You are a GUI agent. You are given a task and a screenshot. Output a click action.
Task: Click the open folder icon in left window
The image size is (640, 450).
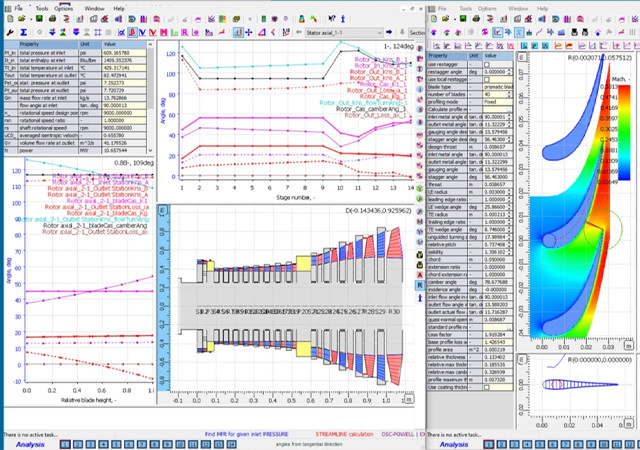point(20,19)
